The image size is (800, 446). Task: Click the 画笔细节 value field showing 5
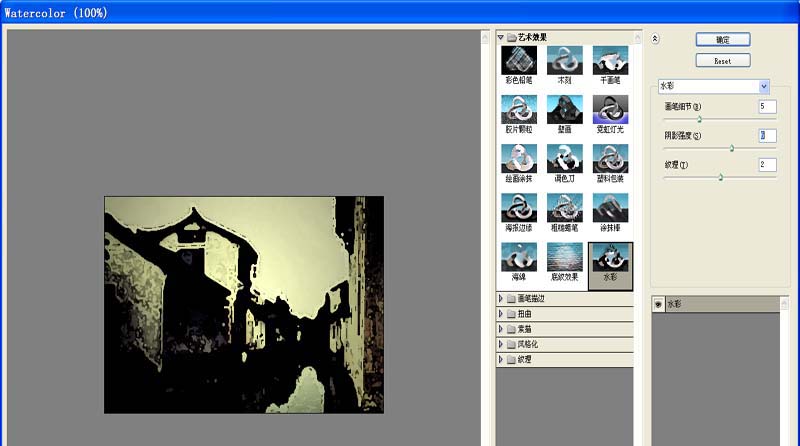[x=767, y=107]
